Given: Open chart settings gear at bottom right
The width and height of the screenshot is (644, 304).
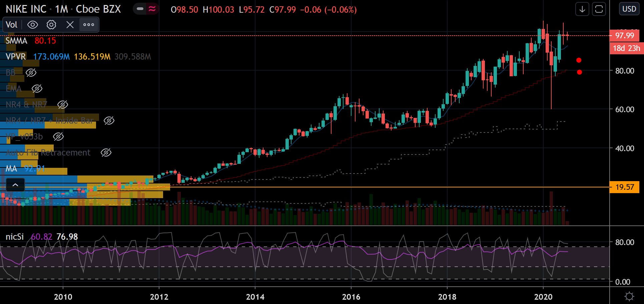Looking at the screenshot, I should coord(629,296).
